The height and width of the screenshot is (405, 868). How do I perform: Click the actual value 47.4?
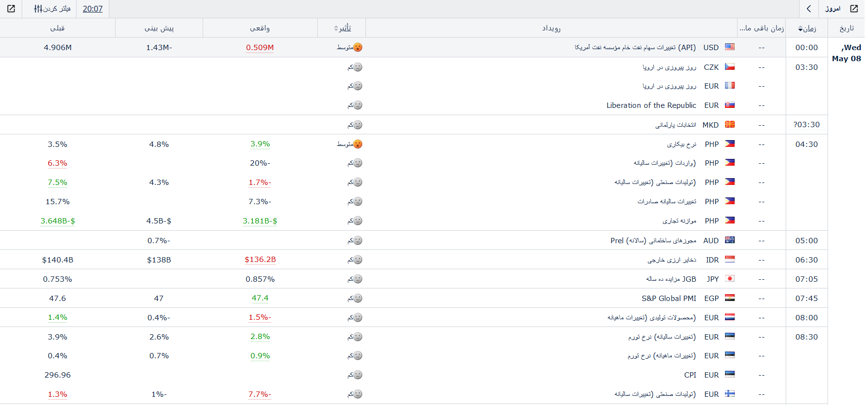coord(260,298)
